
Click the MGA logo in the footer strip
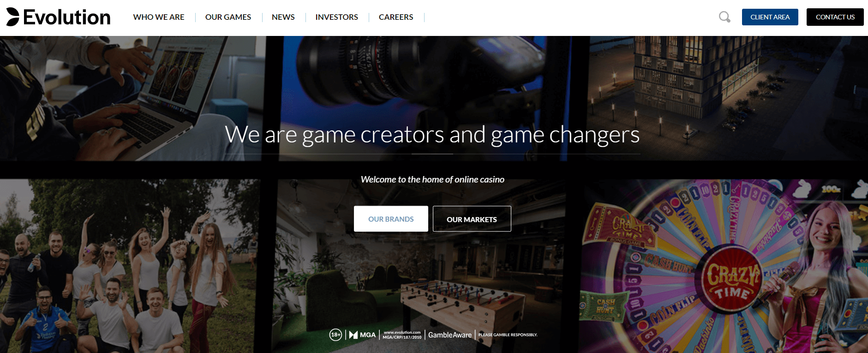click(362, 335)
